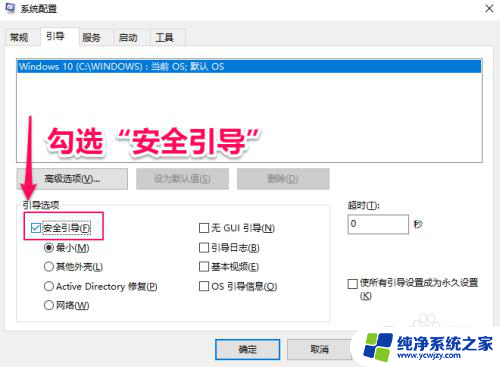Choose the 其他外壳 radio option
Image resolution: width=500 pixels, height=367 pixels.
pyautogui.click(x=49, y=267)
